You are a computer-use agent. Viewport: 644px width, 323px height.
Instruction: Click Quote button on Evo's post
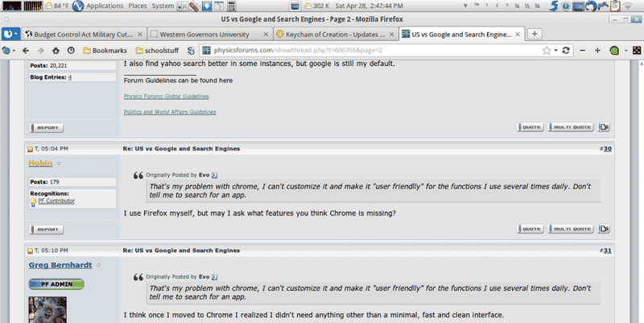pos(530,127)
